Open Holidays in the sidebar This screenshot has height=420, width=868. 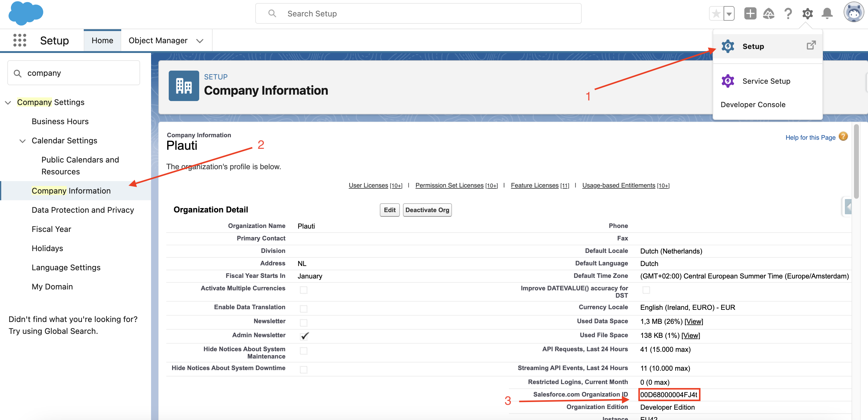point(47,248)
